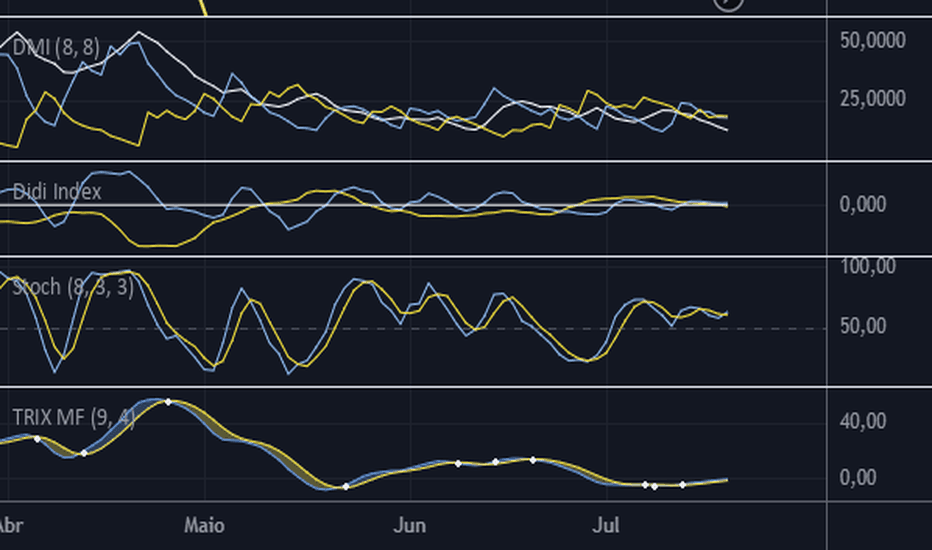Select the Stoch (8, 3, 3) indicator label
The height and width of the screenshot is (550, 932).
click(73, 287)
